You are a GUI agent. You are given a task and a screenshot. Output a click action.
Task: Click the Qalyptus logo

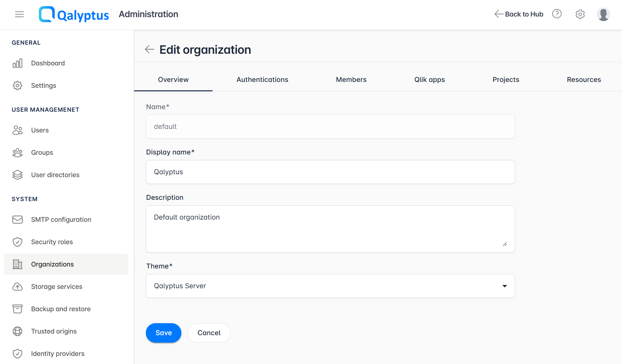[74, 14]
